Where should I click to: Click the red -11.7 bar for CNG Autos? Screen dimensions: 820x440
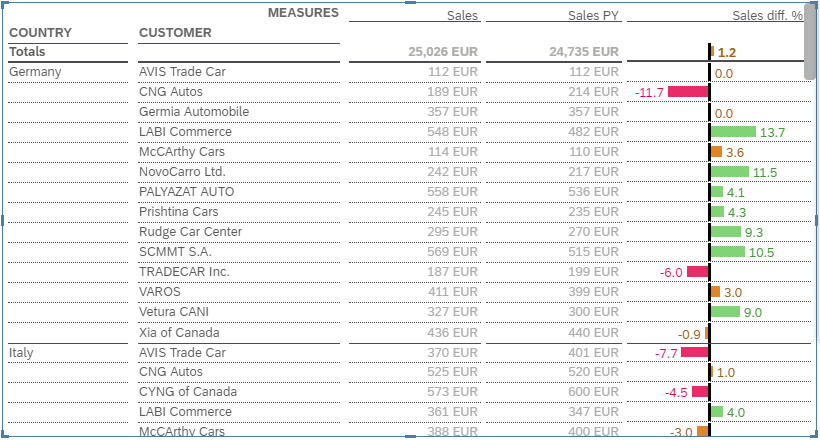688,92
